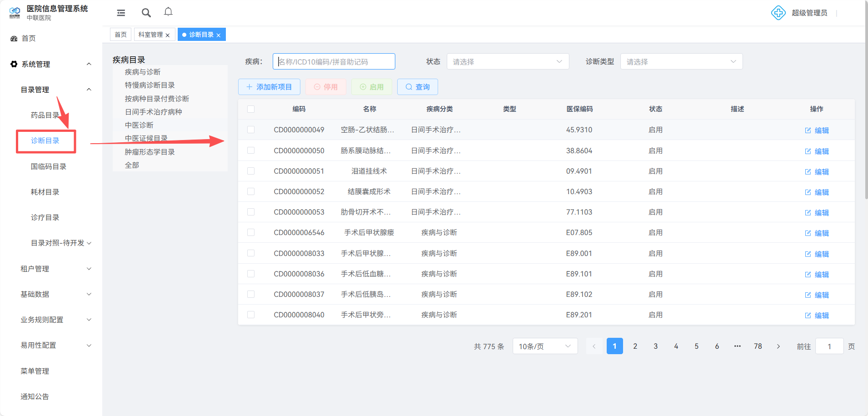Screen dimensions: 868x416
Task: Open the 10条/页 page size dropdown
Action: [545, 346]
